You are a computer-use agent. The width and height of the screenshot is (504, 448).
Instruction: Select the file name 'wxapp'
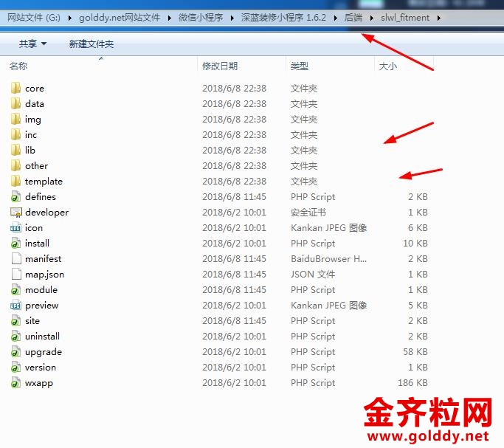point(39,383)
